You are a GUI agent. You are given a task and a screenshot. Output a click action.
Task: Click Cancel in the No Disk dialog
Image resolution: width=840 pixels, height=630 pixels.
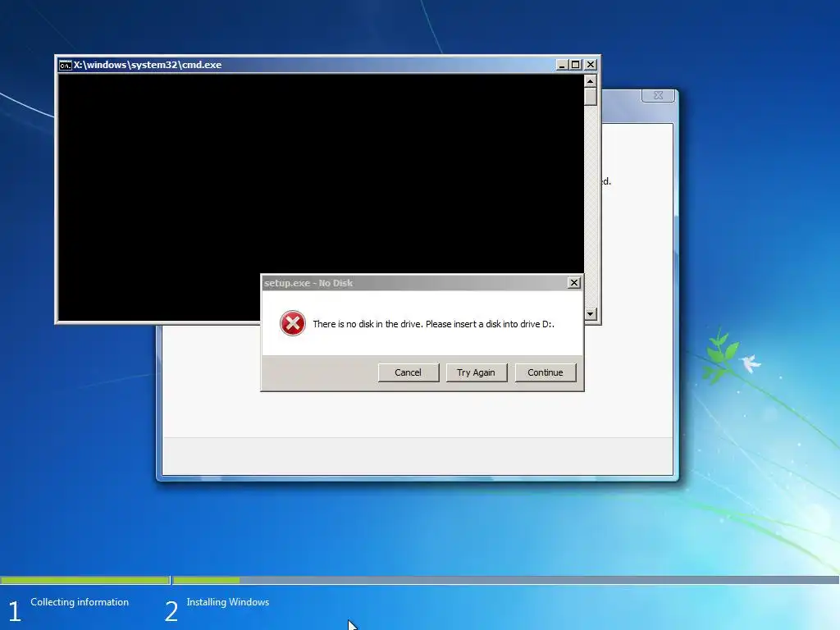[x=409, y=372]
